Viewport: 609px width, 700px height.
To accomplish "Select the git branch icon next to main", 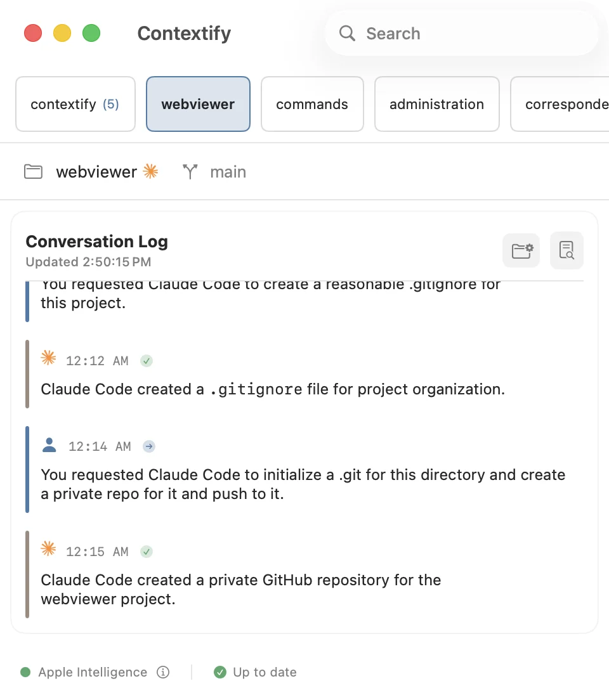I will 189,171.
